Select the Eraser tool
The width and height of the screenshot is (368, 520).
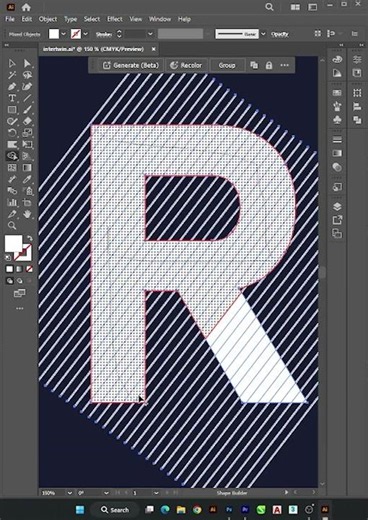coord(27,121)
